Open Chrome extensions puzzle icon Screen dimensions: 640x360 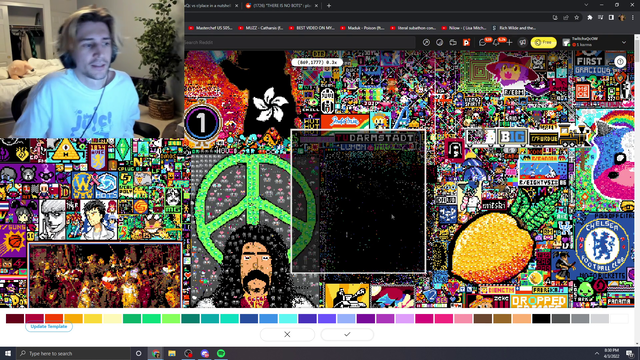point(590,18)
